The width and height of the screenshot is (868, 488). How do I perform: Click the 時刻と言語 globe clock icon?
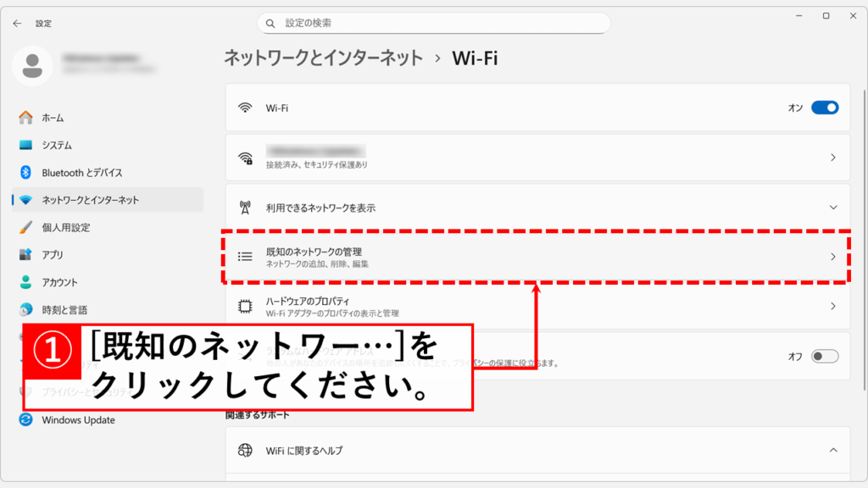(x=25, y=310)
